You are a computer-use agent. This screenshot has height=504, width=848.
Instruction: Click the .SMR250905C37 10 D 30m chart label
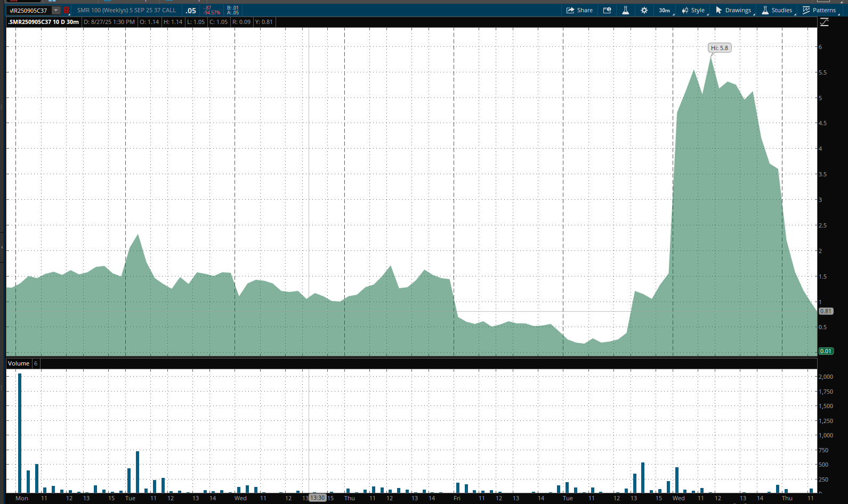(x=44, y=22)
